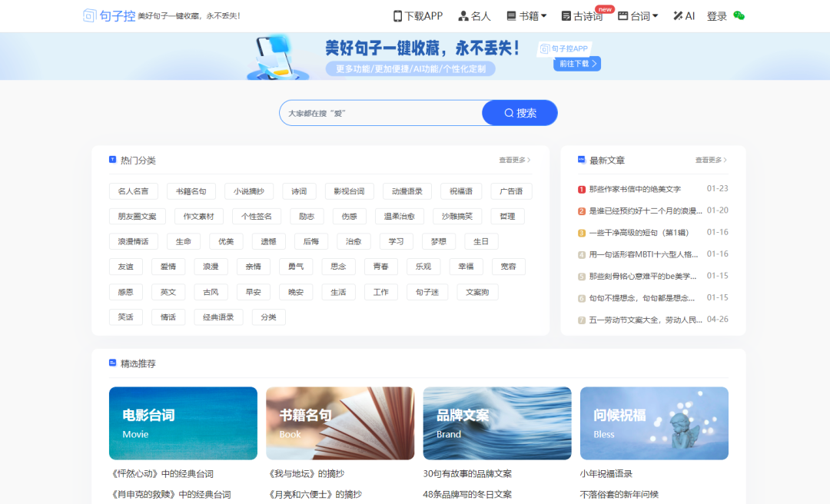830x504 pixels.
Task: Select the 作文素材 category tag
Action: coord(198,216)
